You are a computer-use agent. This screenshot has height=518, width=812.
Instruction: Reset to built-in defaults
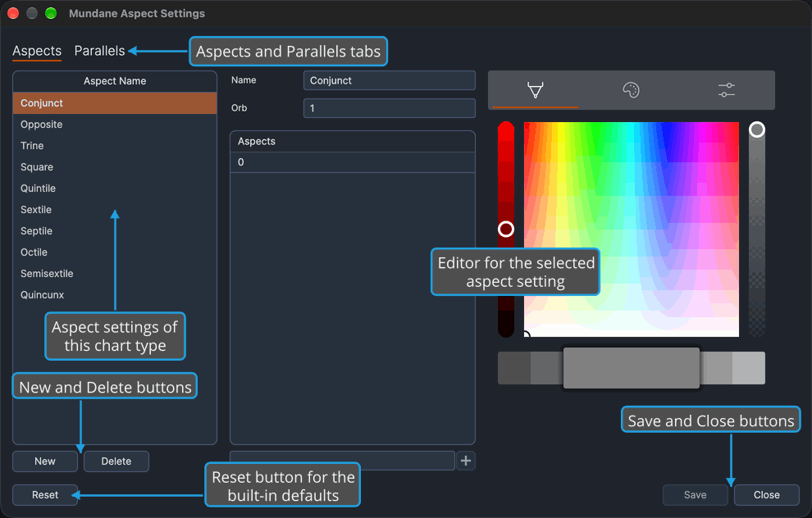pyautogui.click(x=45, y=495)
